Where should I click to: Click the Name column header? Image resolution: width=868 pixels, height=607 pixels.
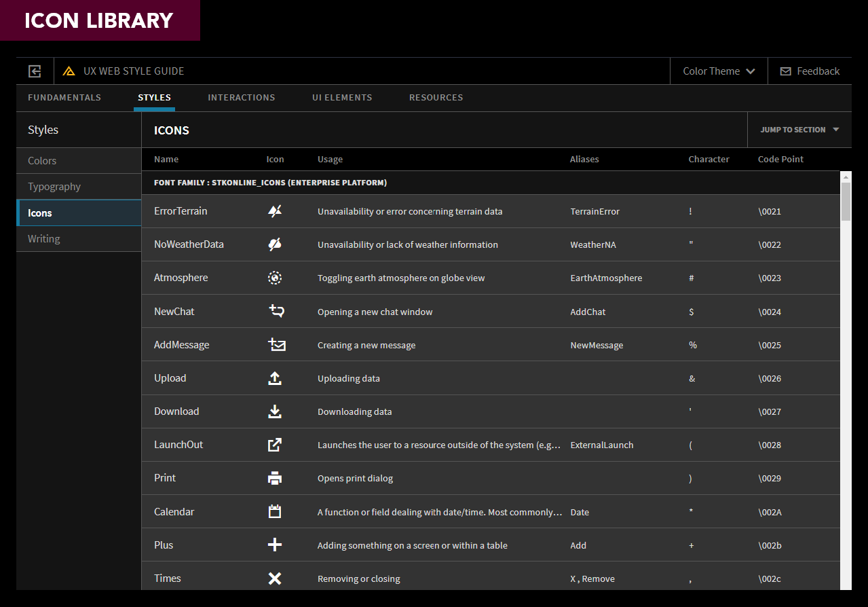pyautogui.click(x=166, y=159)
